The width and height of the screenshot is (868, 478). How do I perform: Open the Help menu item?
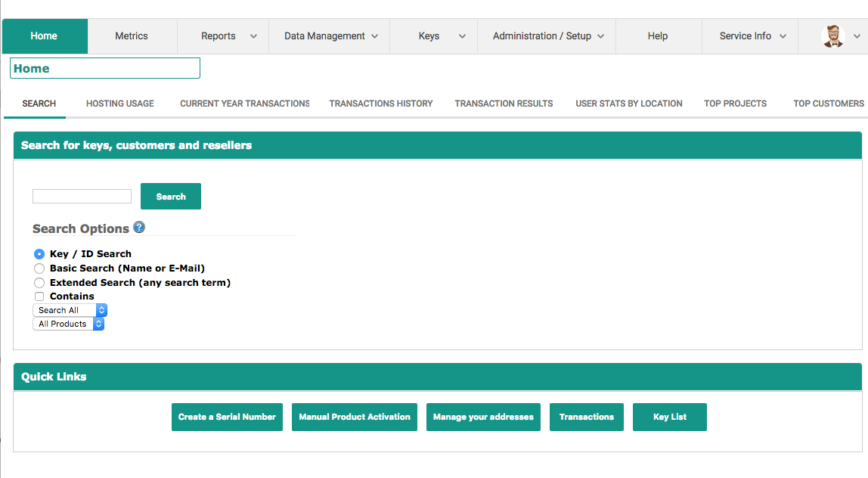(658, 36)
